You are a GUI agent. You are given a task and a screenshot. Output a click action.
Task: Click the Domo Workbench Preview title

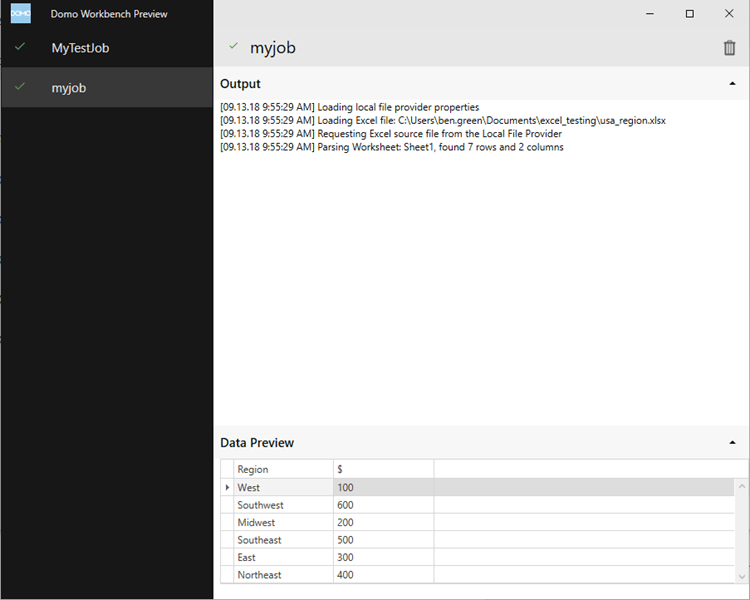(x=109, y=14)
